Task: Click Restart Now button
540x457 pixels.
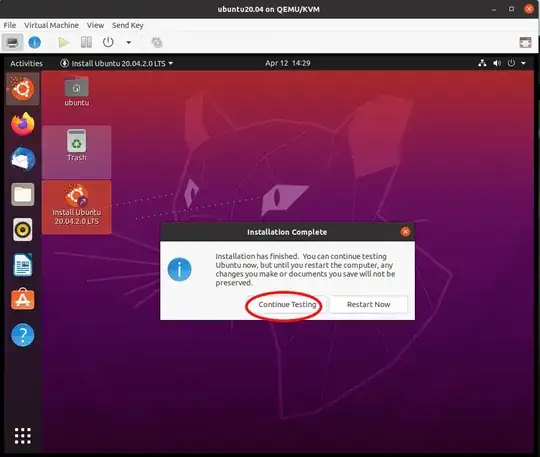Action: [368, 305]
